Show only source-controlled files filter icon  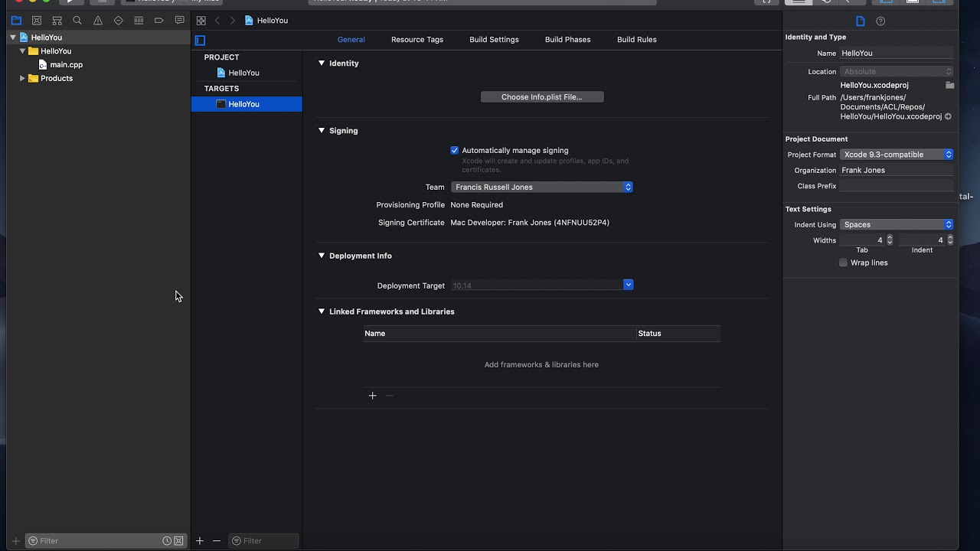(178, 541)
